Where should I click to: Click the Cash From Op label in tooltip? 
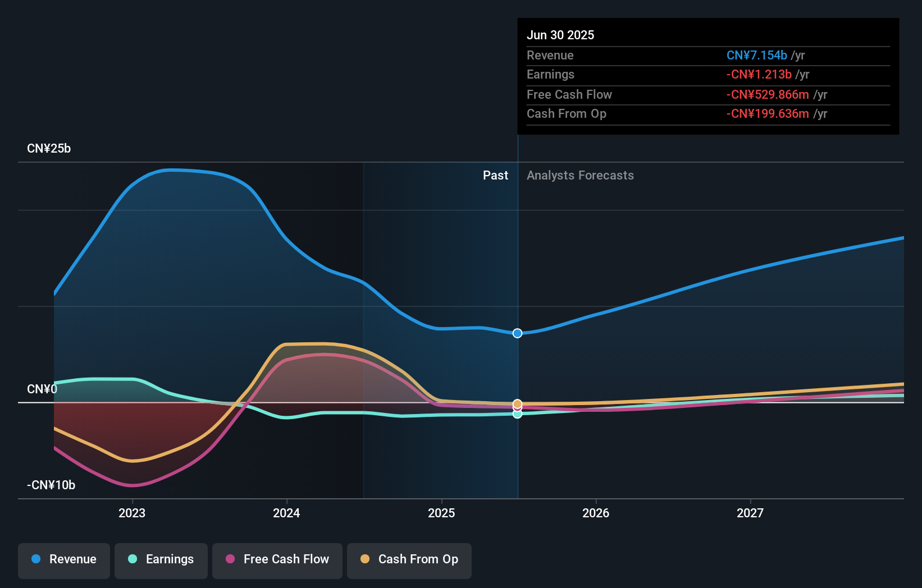pyautogui.click(x=567, y=114)
